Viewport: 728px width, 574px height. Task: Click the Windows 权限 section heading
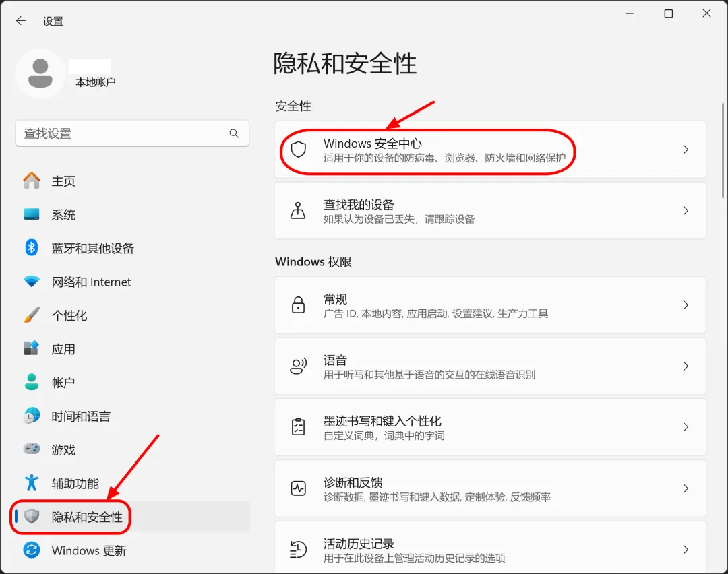[313, 261]
